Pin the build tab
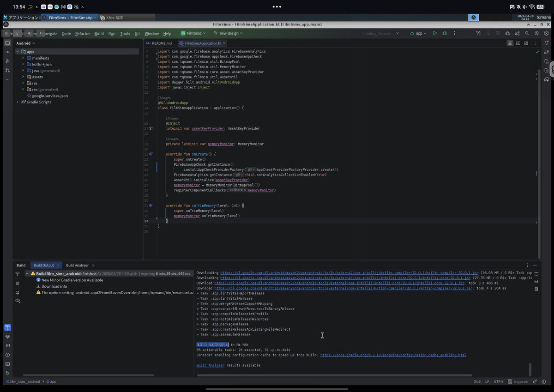The image size is (554, 392). [18, 292]
